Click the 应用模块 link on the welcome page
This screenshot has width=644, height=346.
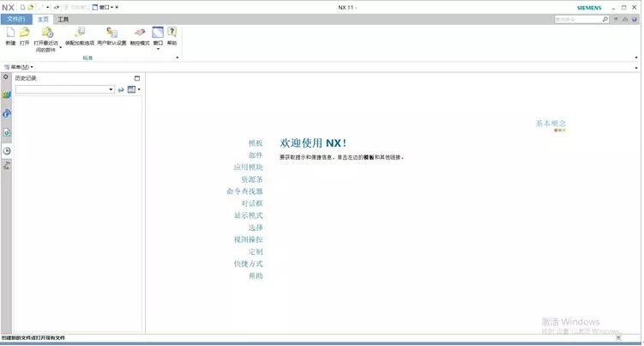coord(248,167)
